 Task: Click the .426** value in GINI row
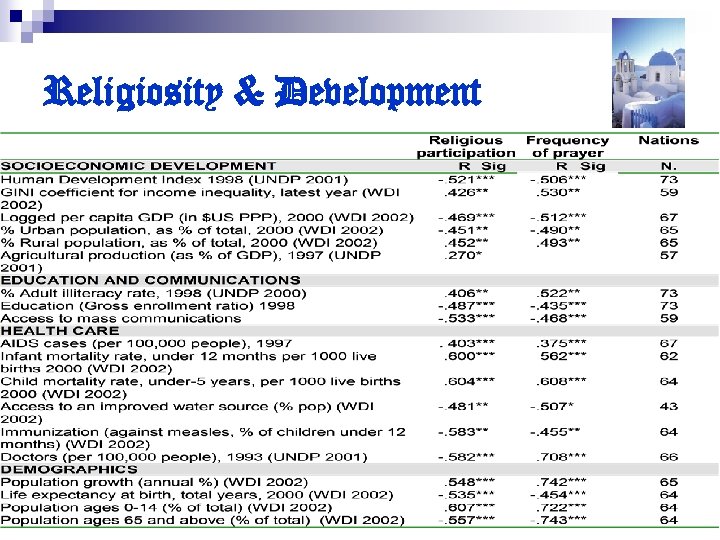pos(466,192)
